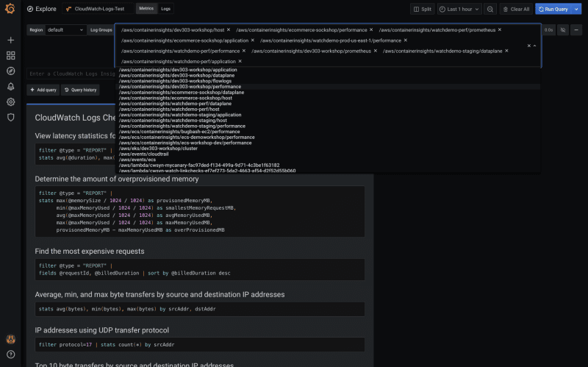
Task: Click the zoom out magnifier icon
Action: click(490, 9)
